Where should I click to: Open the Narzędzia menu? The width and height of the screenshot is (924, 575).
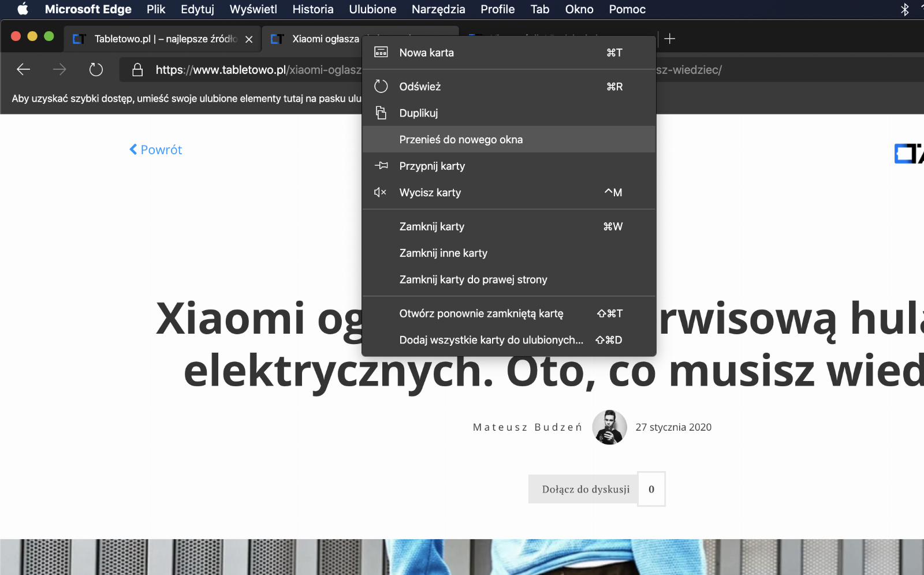click(x=438, y=9)
